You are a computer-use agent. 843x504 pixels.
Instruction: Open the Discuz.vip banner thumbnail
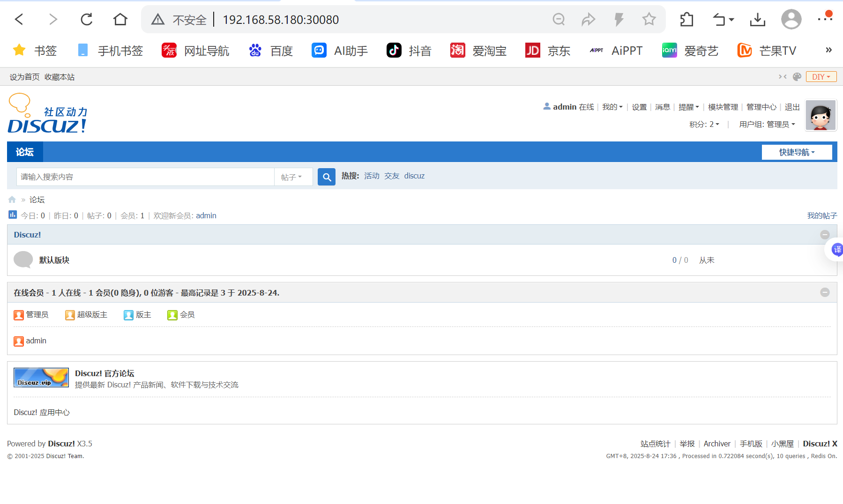41,378
